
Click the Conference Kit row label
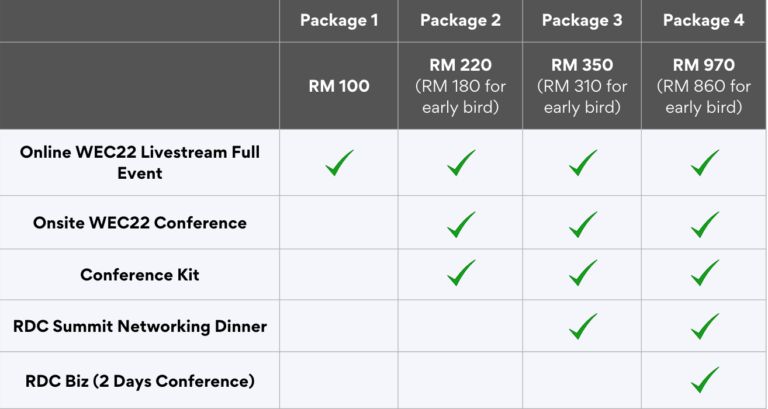(x=140, y=274)
